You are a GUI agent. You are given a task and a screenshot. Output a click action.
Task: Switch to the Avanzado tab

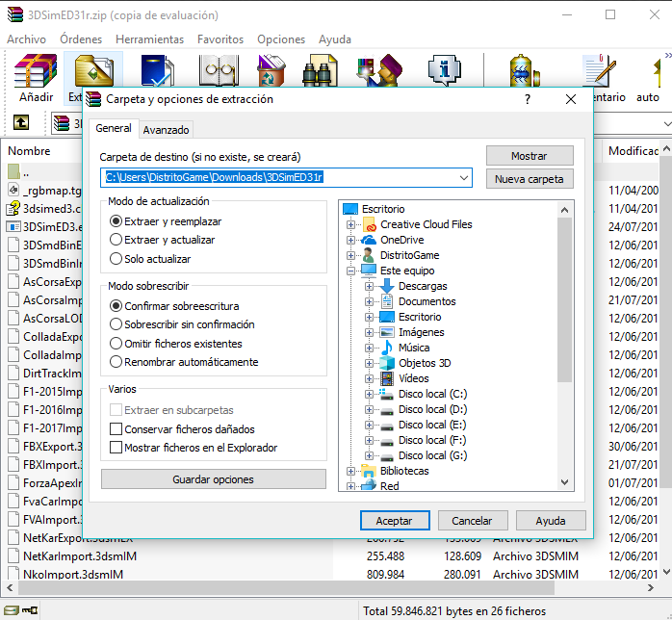(166, 130)
